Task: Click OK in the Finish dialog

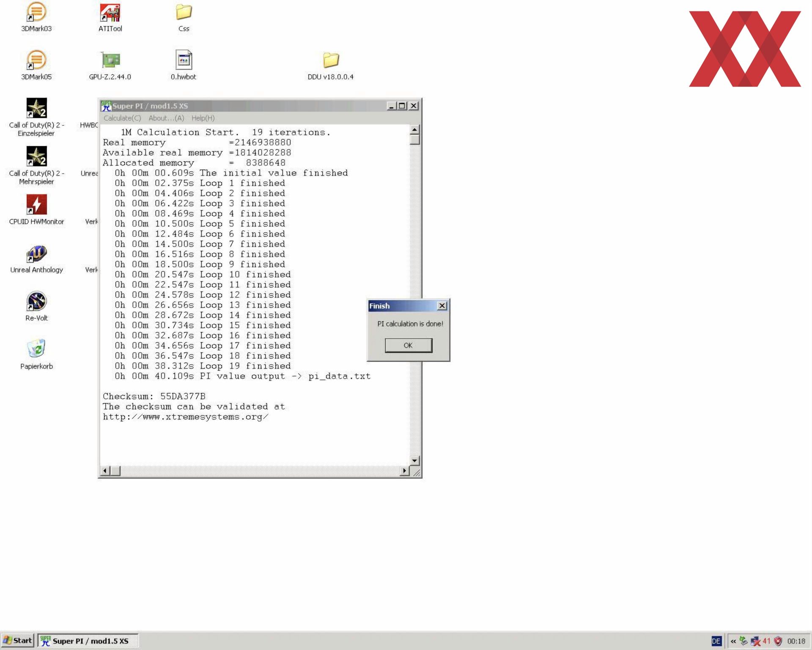Action: click(408, 345)
